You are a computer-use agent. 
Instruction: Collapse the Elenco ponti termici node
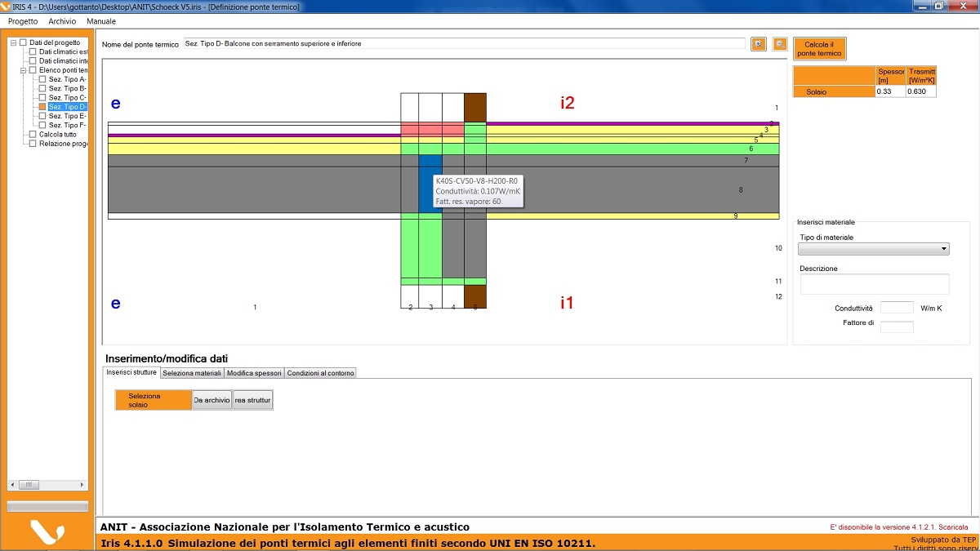pos(24,70)
